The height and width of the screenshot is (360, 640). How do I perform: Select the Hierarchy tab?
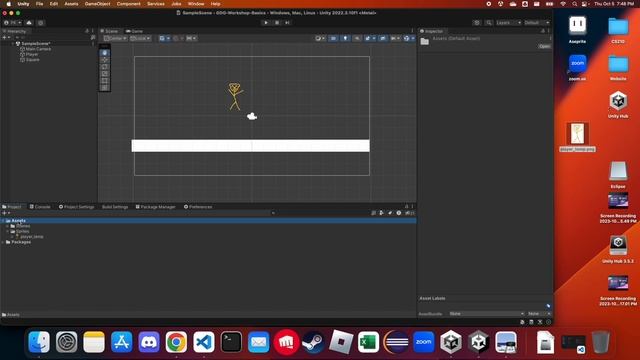point(15,31)
